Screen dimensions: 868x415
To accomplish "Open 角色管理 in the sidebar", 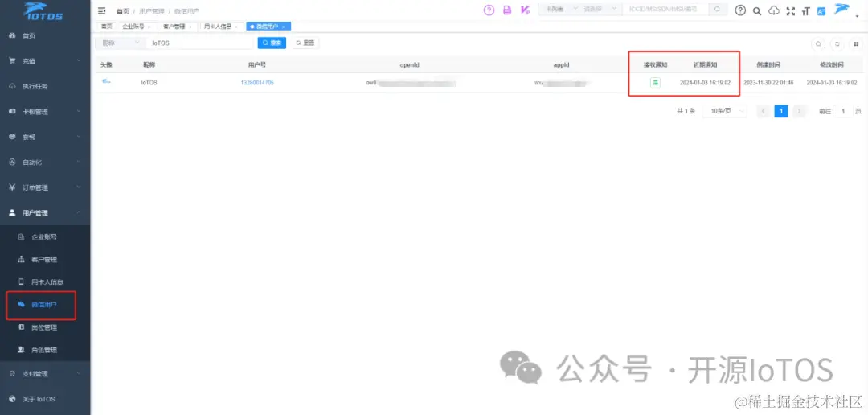I will pos(45,350).
